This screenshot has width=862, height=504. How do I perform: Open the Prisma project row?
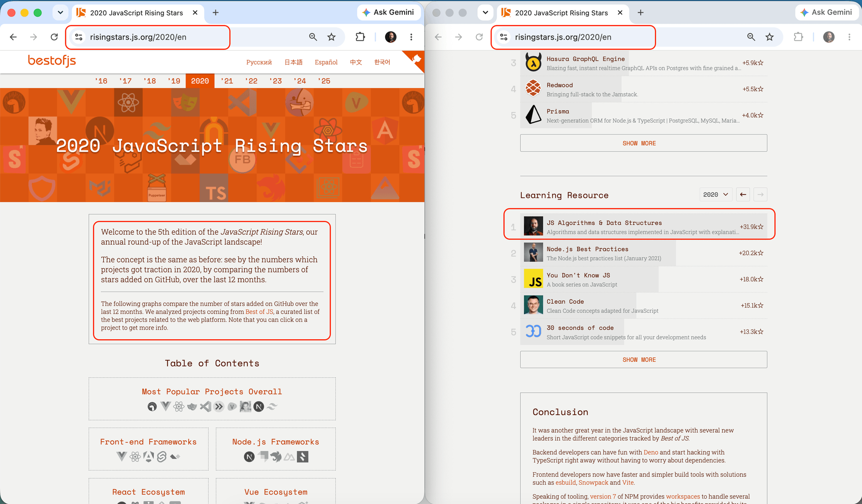(644, 115)
